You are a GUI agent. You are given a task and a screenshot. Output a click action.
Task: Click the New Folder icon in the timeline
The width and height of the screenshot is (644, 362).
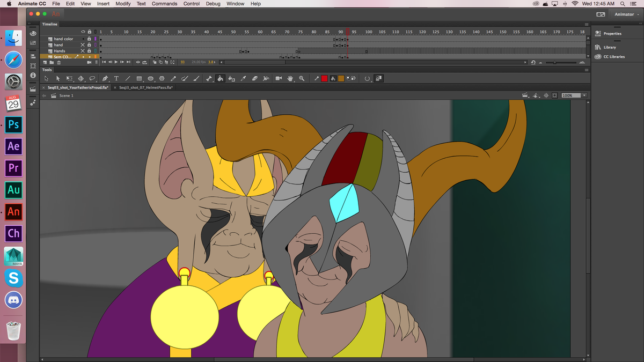coord(52,62)
